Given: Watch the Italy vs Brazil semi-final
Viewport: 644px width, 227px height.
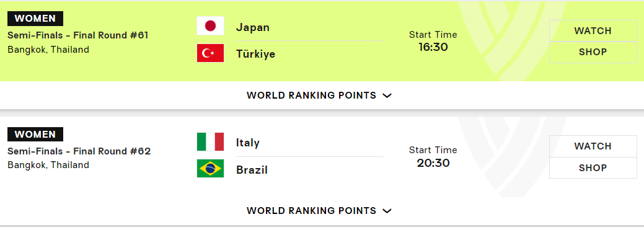Looking at the screenshot, I should (593, 146).
